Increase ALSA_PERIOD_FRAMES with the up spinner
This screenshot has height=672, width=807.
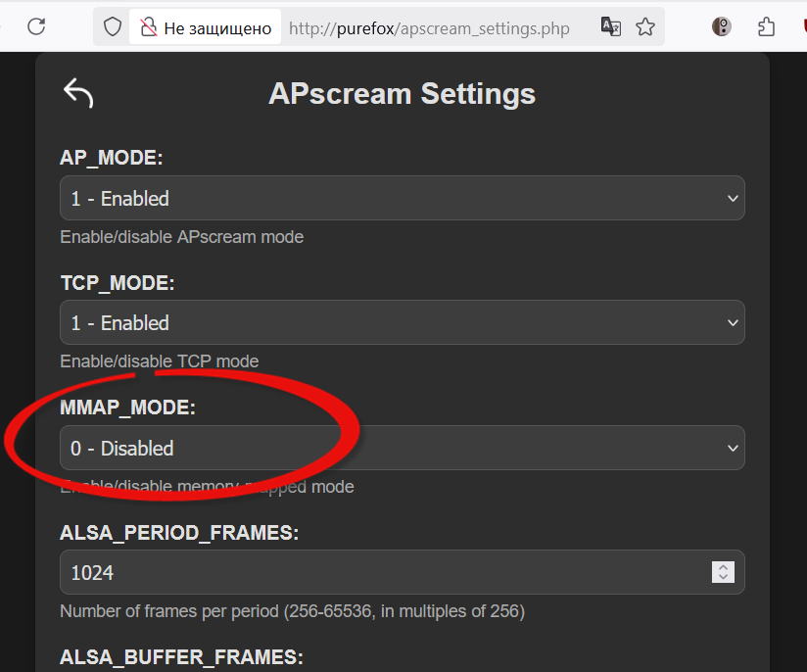[723, 567]
